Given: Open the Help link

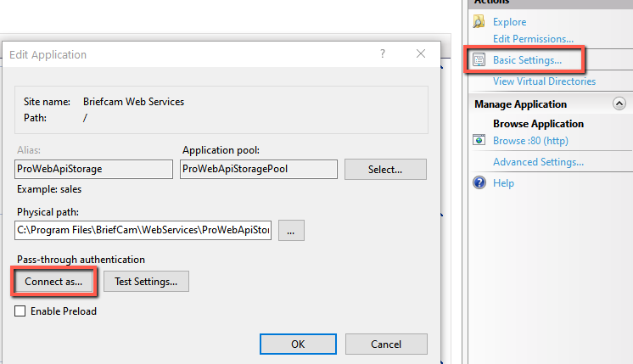Looking at the screenshot, I should pyautogui.click(x=503, y=182).
